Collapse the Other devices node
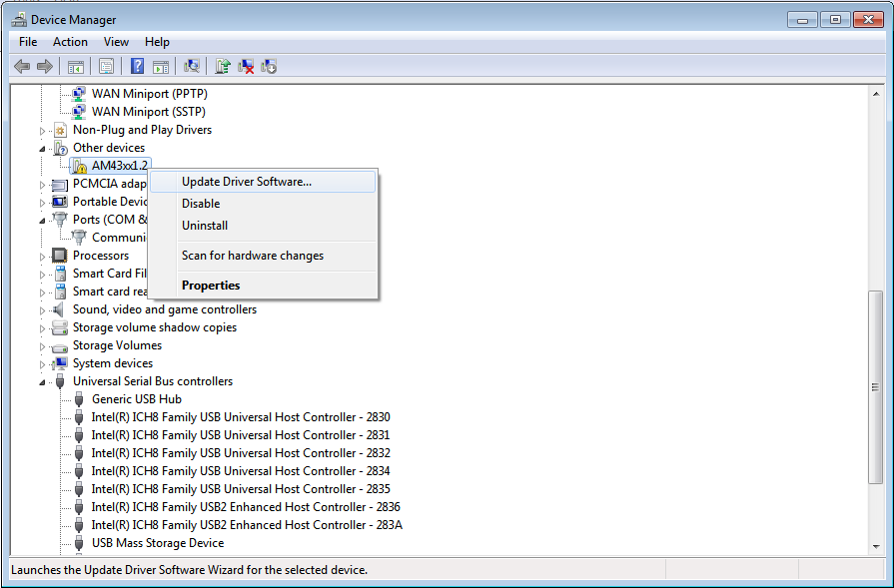894x588 pixels. (x=43, y=149)
